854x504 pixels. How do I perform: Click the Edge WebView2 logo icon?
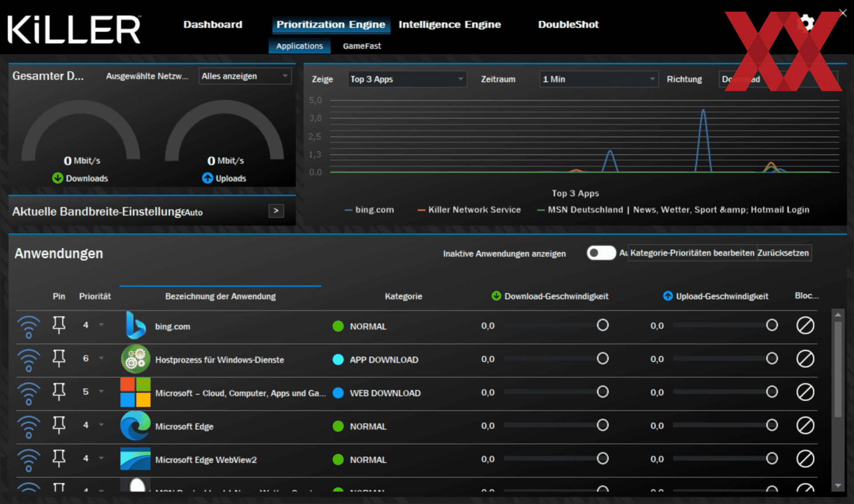(x=135, y=459)
